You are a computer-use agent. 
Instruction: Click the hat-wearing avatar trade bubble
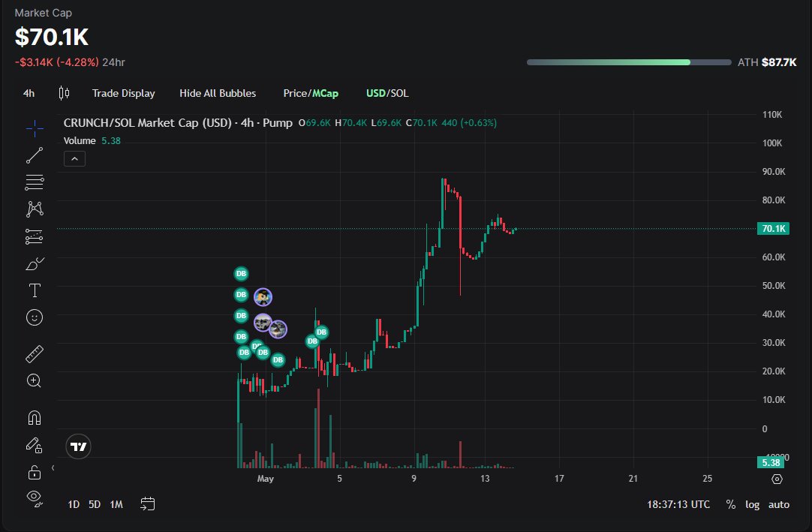point(263,297)
